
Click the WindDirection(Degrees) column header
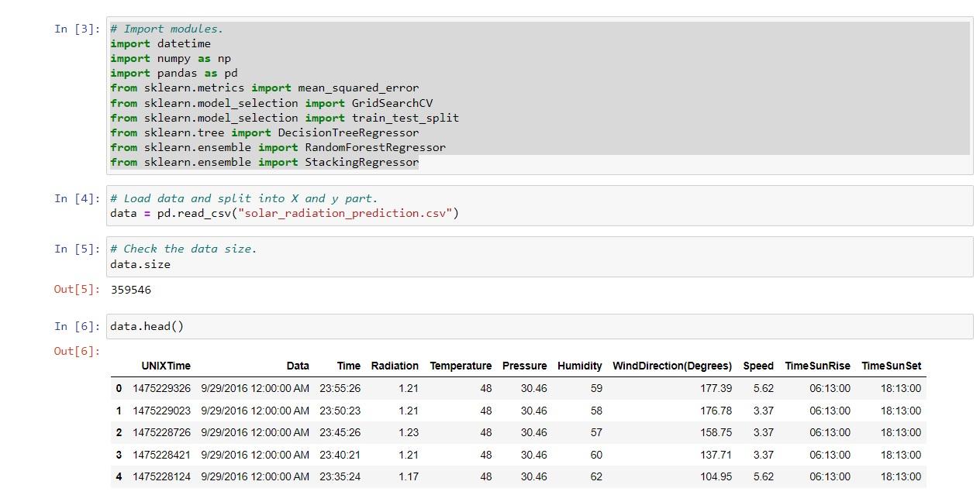click(x=672, y=366)
